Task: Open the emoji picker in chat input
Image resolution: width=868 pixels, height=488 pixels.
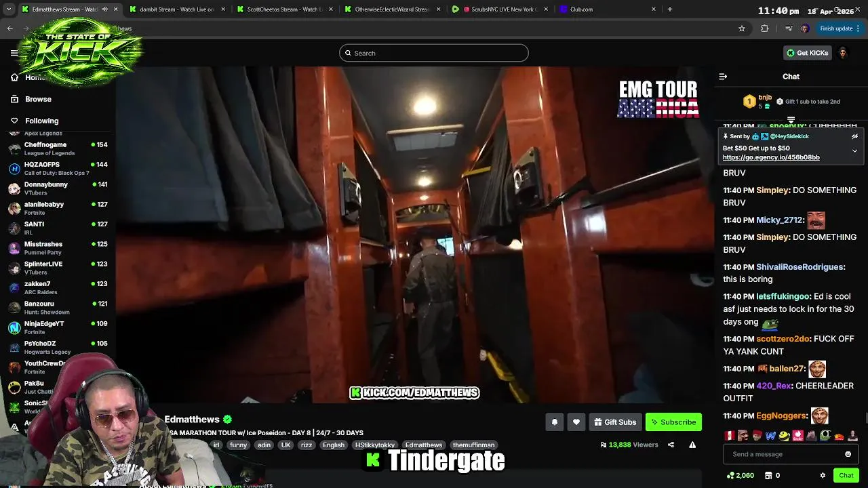Action: (x=848, y=454)
